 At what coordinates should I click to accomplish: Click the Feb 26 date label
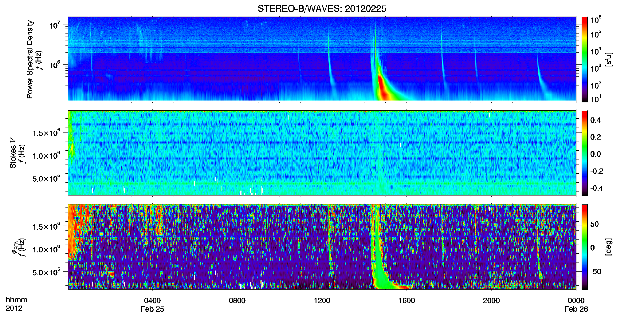(x=576, y=309)
